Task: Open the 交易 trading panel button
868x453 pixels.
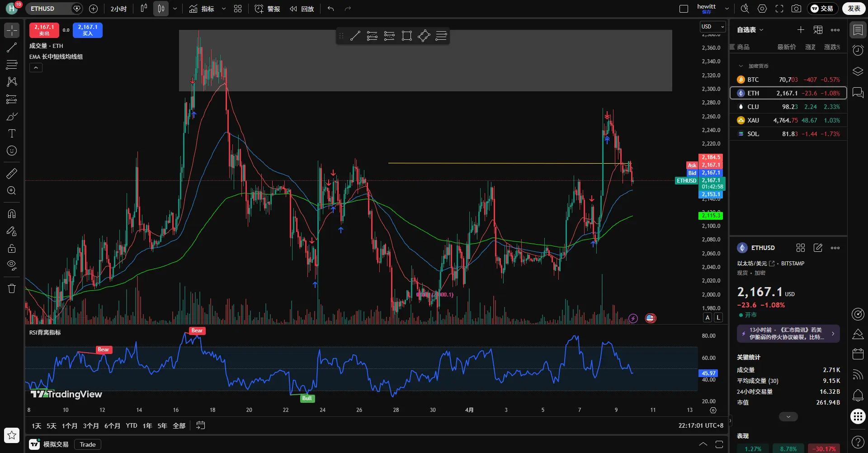Action: click(x=822, y=9)
